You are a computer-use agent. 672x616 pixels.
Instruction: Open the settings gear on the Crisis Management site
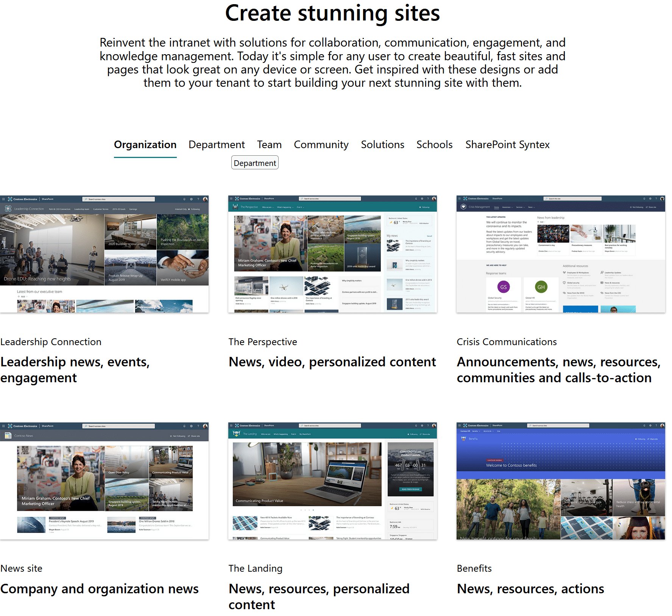tap(650, 199)
